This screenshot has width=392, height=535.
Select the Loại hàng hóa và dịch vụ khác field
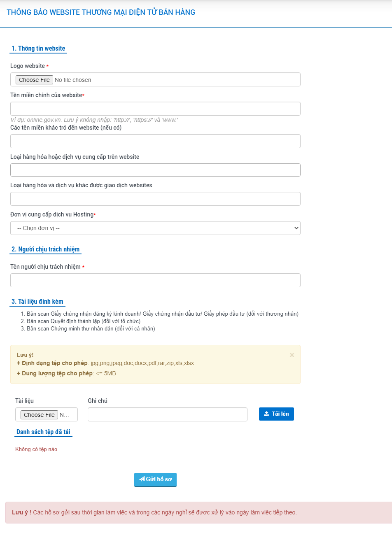point(155,199)
